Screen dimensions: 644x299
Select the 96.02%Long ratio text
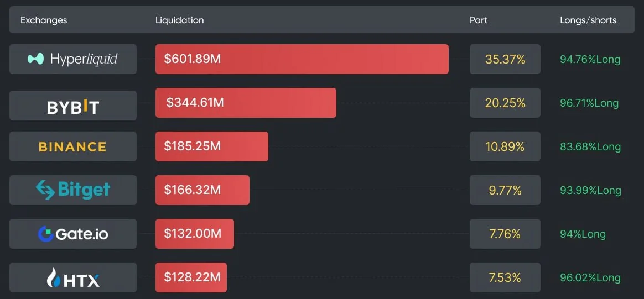click(x=590, y=277)
